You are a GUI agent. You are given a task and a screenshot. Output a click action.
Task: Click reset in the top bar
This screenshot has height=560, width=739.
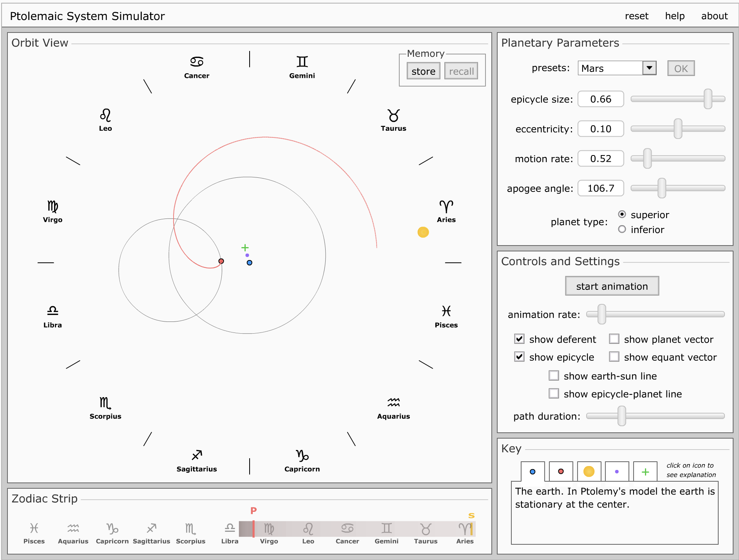(637, 16)
